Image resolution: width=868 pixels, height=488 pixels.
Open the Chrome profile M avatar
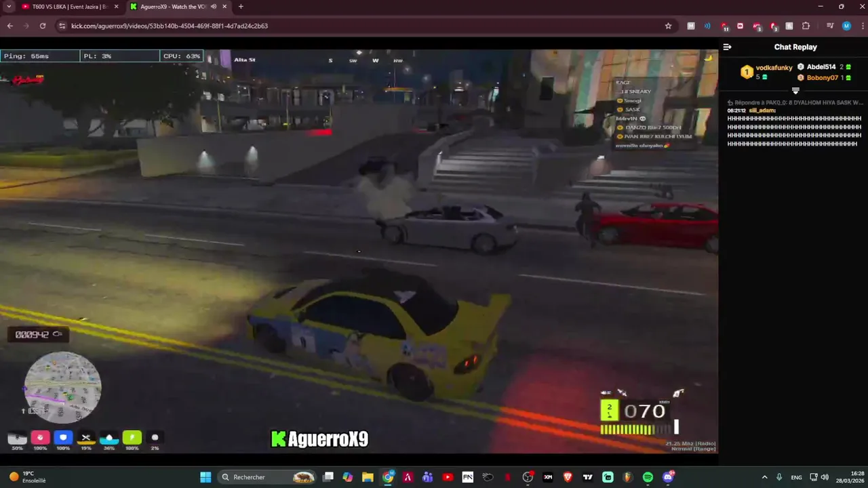(846, 26)
